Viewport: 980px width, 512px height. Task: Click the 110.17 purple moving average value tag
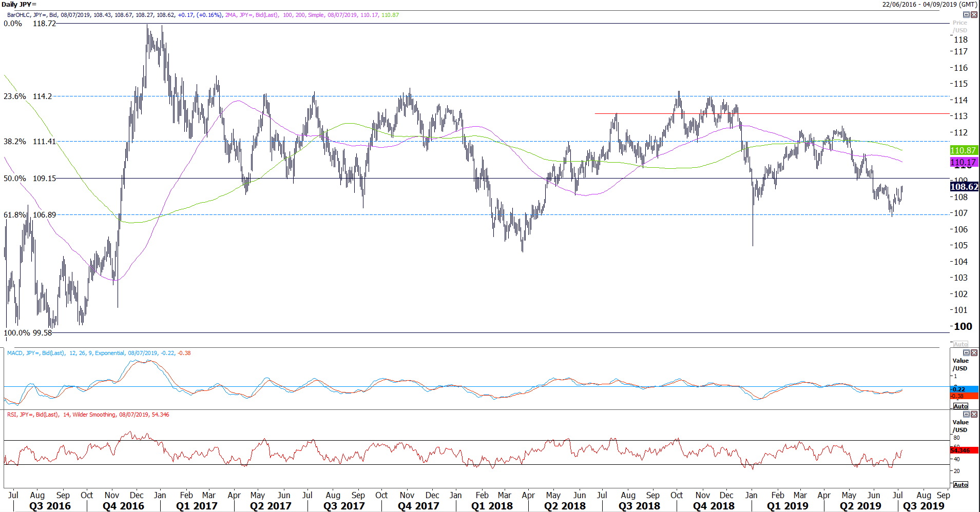click(x=964, y=162)
